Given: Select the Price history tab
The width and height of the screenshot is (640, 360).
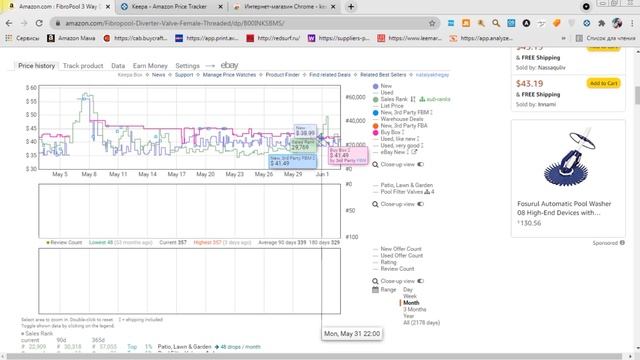Looking at the screenshot, I should (x=36, y=66).
